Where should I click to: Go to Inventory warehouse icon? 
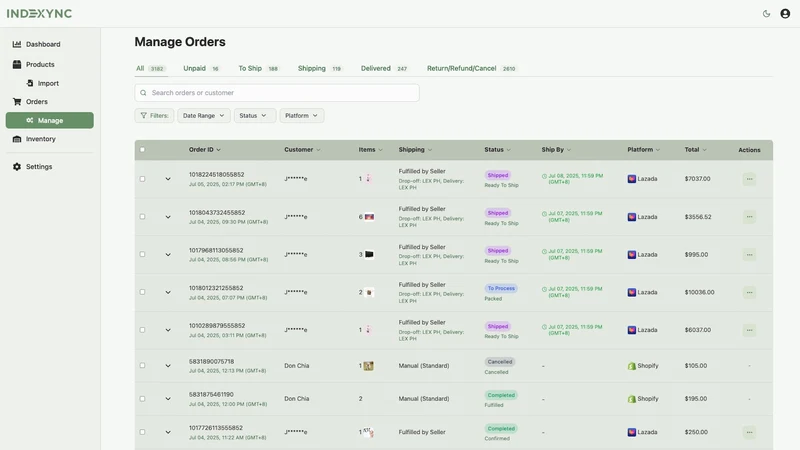click(x=17, y=139)
